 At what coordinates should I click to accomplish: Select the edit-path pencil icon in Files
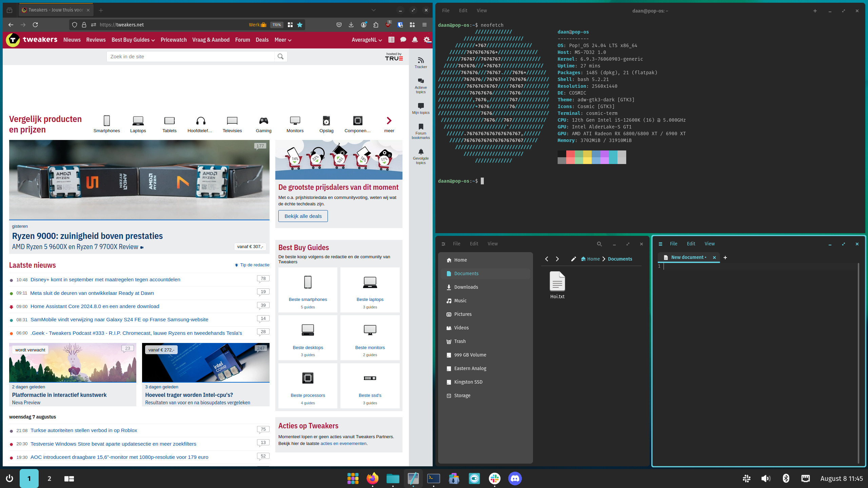pos(573,259)
